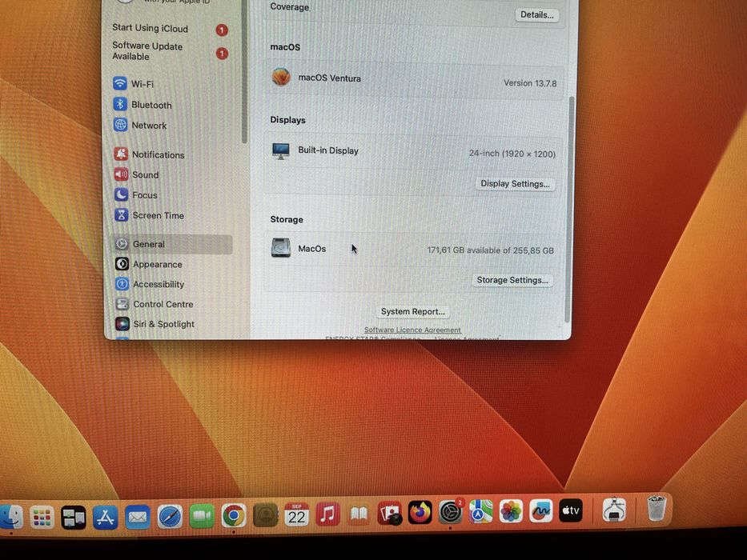Click the About pane vertical scrollbar

(x=571, y=210)
